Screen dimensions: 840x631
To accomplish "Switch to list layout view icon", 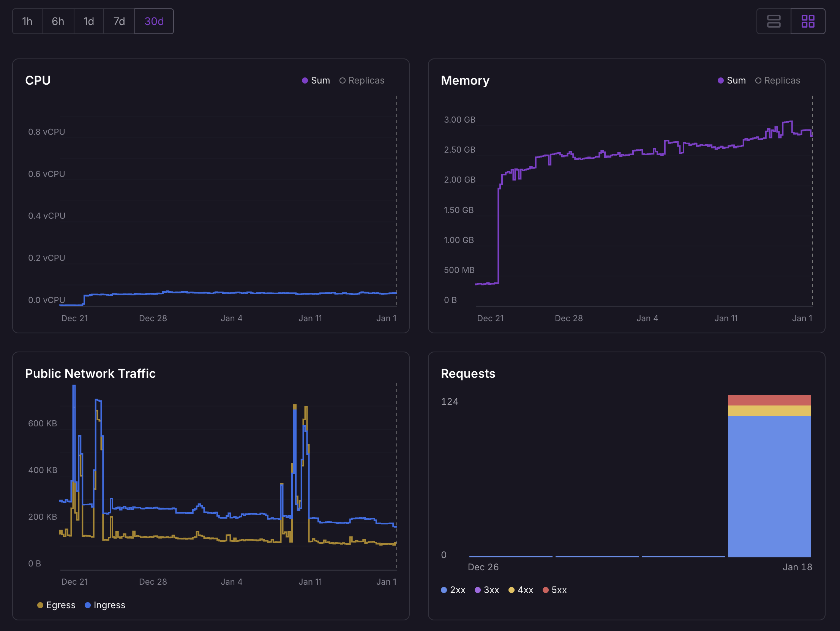I will click(x=774, y=21).
